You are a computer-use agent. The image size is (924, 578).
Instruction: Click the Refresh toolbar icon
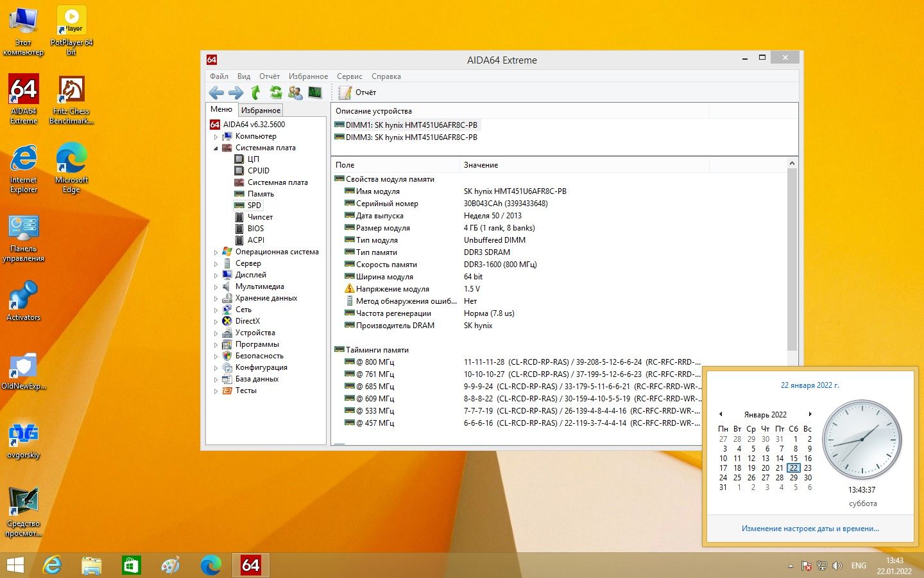[276, 92]
